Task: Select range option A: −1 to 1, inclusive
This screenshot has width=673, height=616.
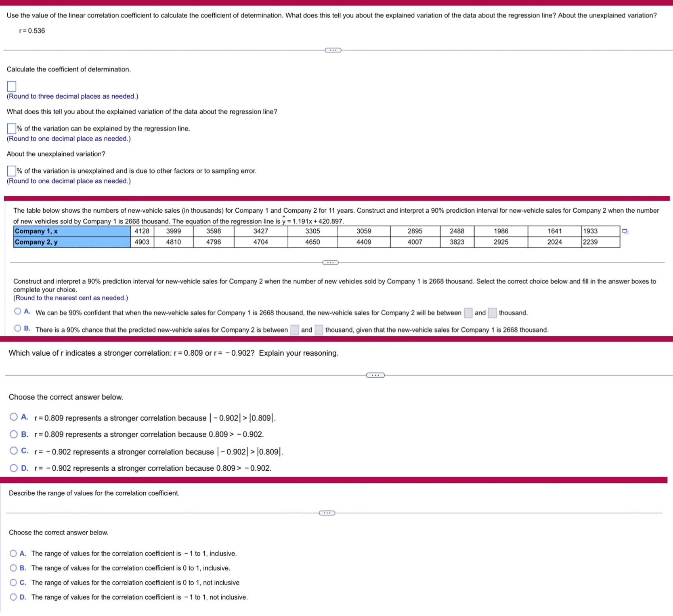Action: pos(13,553)
